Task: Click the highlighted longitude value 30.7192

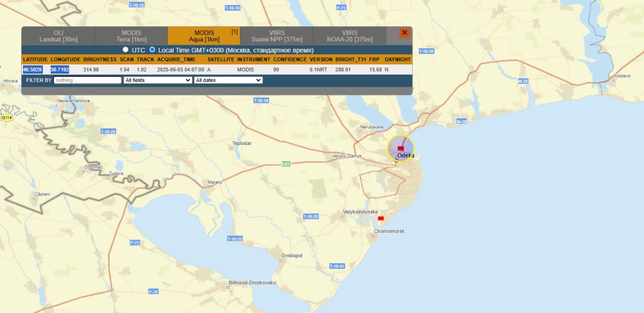Action: pyautogui.click(x=60, y=69)
